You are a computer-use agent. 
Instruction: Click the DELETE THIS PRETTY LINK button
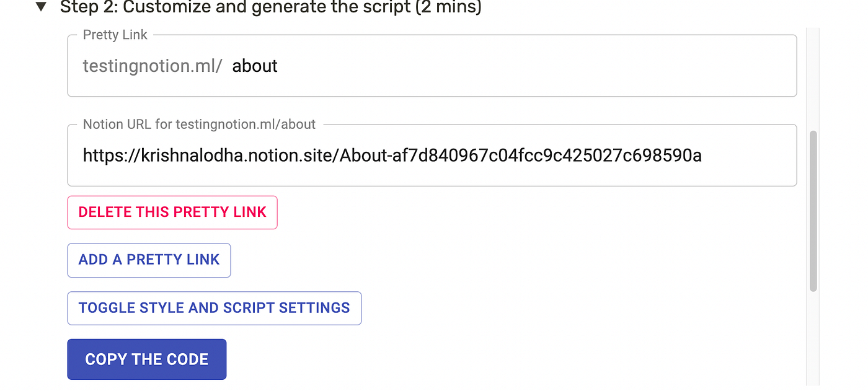[172, 213]
